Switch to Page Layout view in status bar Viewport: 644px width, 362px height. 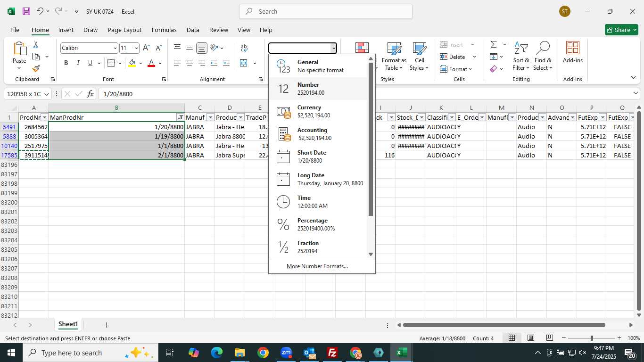[x=531, y=338]
